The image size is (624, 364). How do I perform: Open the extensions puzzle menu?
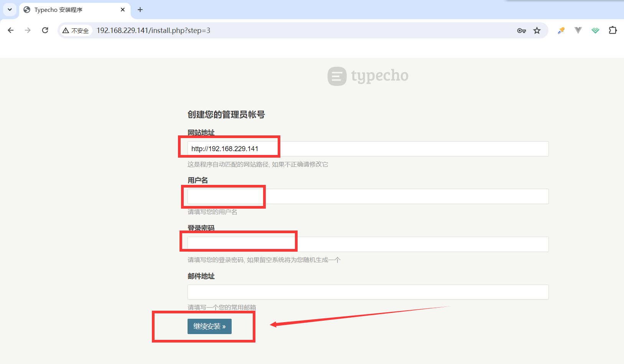612,30
